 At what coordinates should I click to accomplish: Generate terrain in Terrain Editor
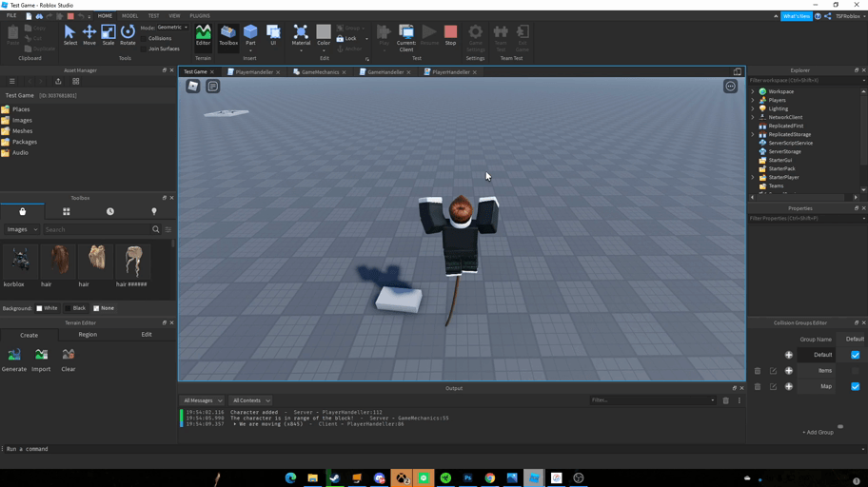click(x=14, y=360)
